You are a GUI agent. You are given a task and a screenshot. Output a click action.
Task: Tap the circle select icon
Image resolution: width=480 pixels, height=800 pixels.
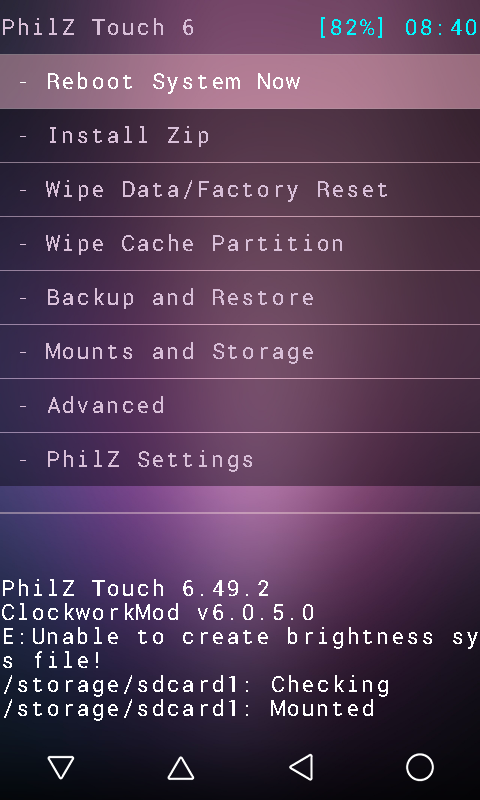click(x=420, y=767)
